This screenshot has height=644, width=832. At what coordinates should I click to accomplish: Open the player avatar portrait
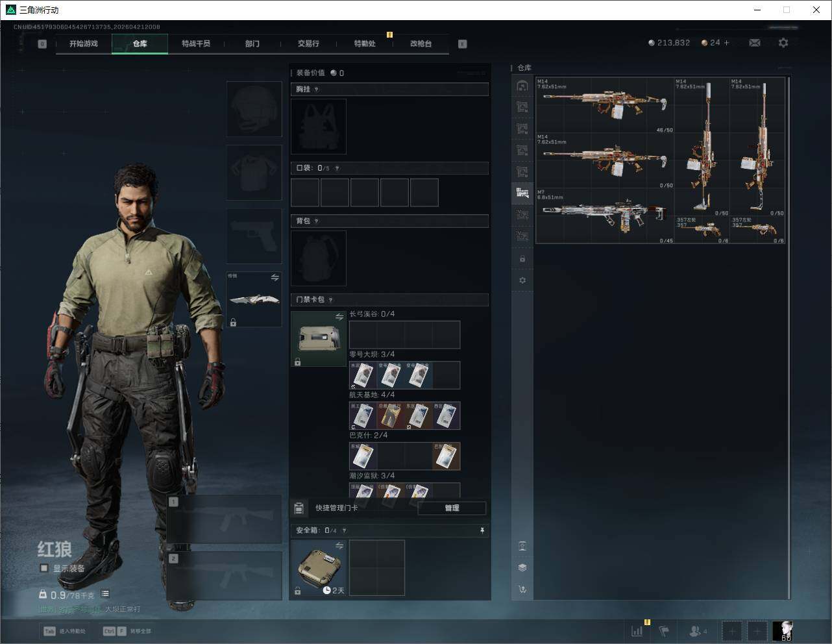click(783, 631)
